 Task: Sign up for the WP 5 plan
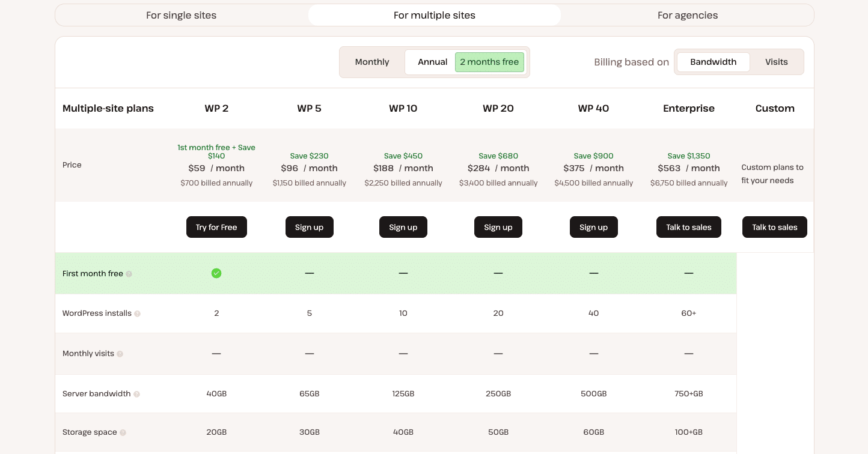[x=310, y=227]
